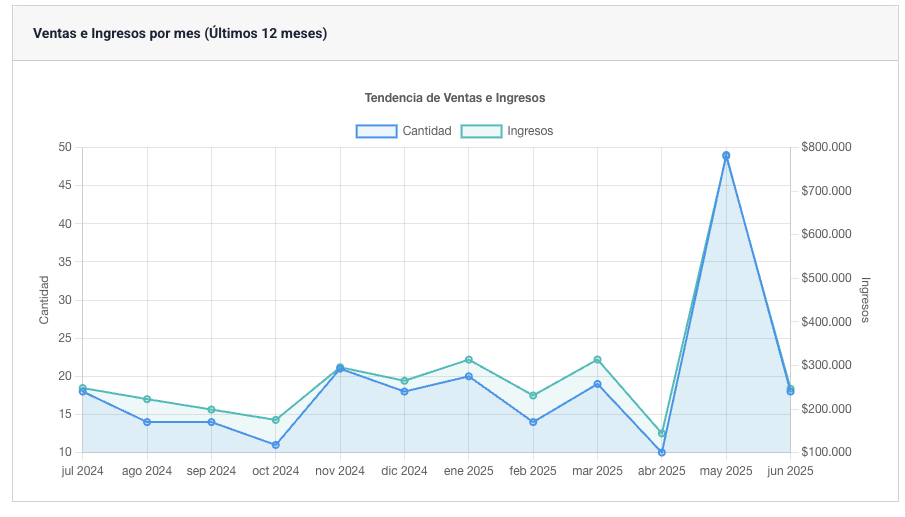Select the Cantidad point for mar 2025

(x=598, y=384)
